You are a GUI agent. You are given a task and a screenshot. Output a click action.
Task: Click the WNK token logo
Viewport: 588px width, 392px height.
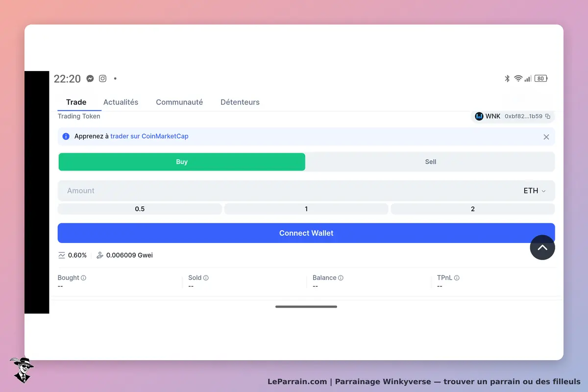tap(479, 117)
